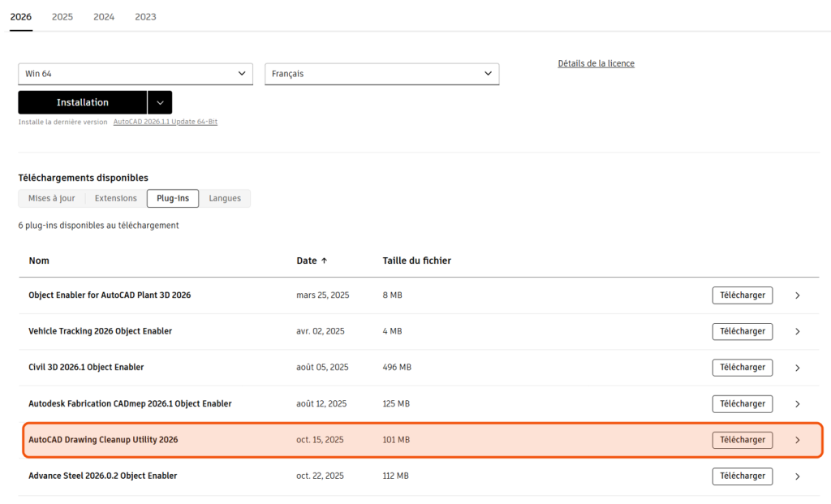Screen dimensions: 831x504
Task: Click AutoCAD Drawing Cleanup Utility 2026 name
Action: pos(103,440)
